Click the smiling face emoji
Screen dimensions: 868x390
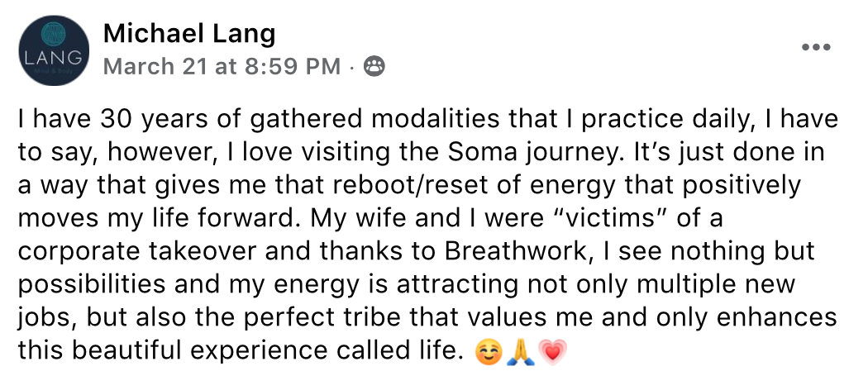click(x=489, y=352)
